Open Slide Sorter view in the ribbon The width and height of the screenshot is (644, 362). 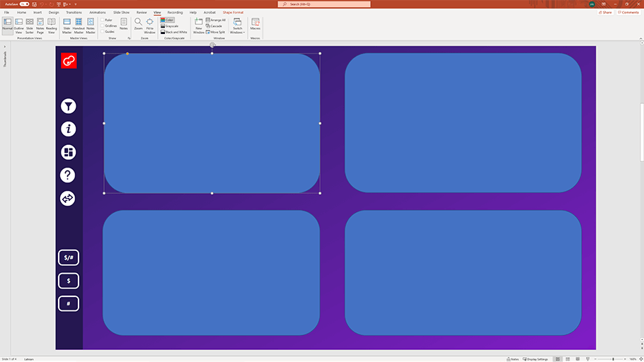tap(30, 25)
